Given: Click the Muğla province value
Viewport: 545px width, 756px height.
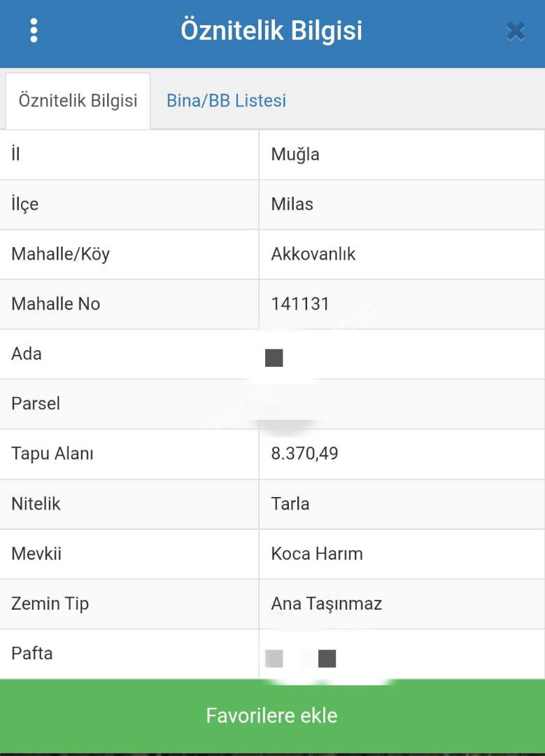Looking at the screenshot, I should click(295, 155).
